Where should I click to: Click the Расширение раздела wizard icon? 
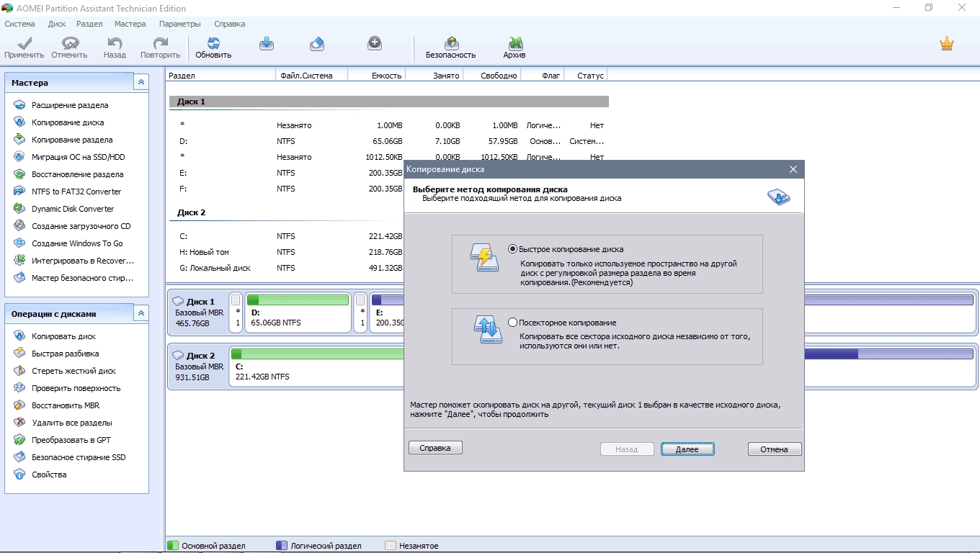[19, 105]
